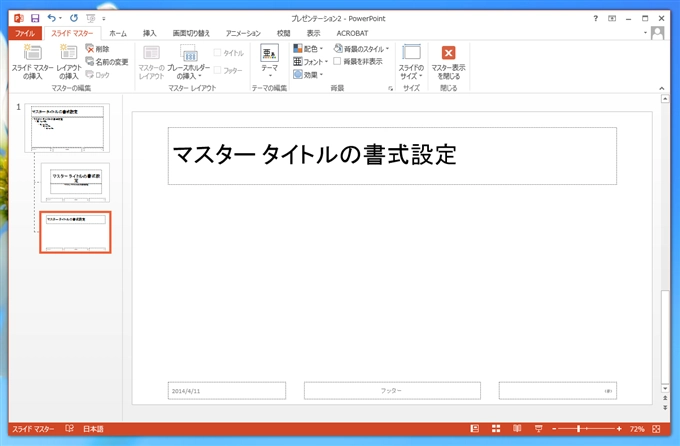The height and width of the screenshot is (446, 680).
Task: Open the user account picture
Action: pos(657,33)
